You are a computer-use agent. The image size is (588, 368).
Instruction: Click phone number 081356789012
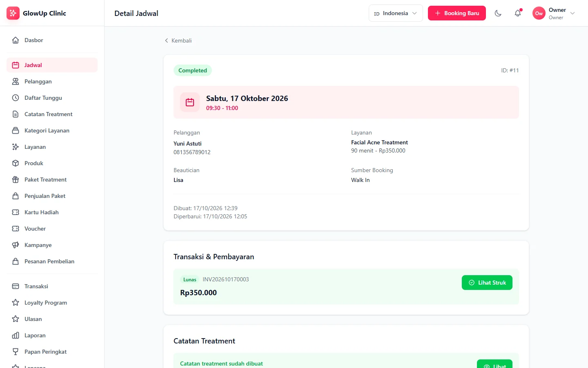192,152
